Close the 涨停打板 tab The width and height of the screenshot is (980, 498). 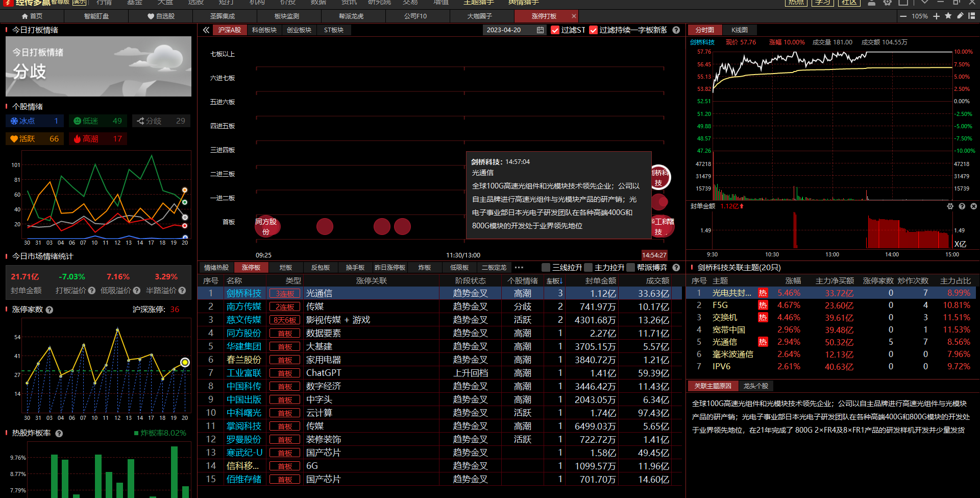coord(574,16)
